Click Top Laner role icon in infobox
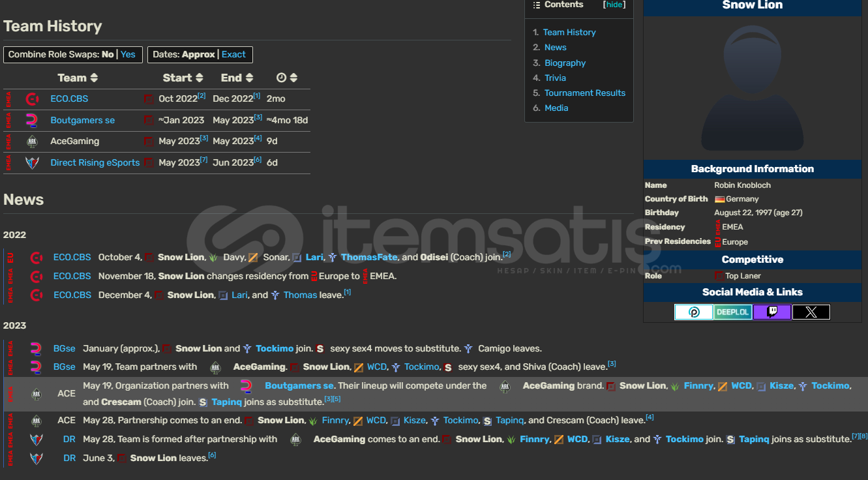 click(719, 276)
